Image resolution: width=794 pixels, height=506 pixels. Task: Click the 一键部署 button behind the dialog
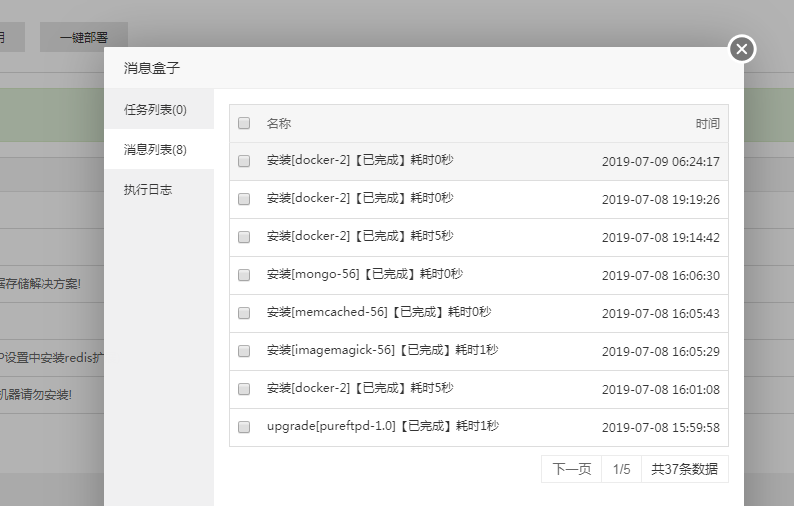(84, 37)
